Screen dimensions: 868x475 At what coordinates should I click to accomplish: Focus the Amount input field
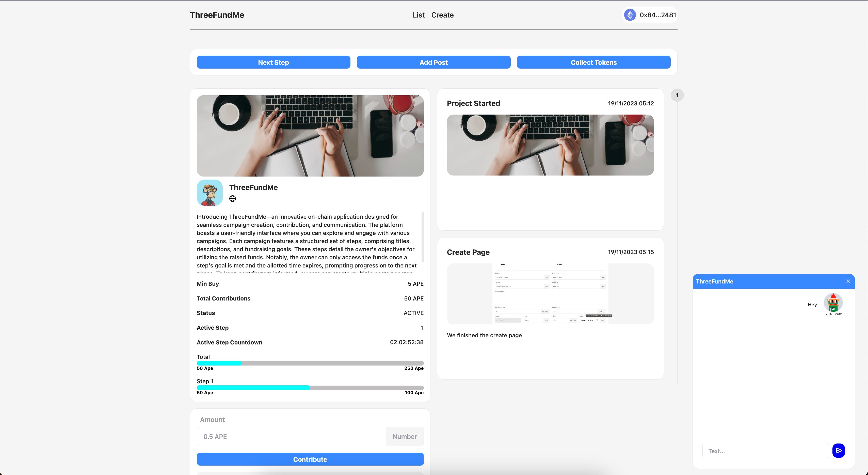pyautogui.click(x=292, y=437)
